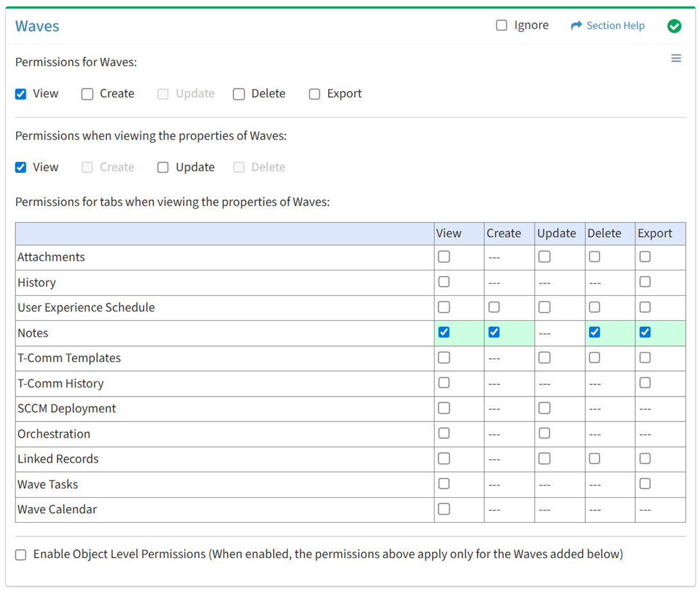Enable Update for T-Comm Templates
The image size is (700, 590).
[x=544, y=357]
